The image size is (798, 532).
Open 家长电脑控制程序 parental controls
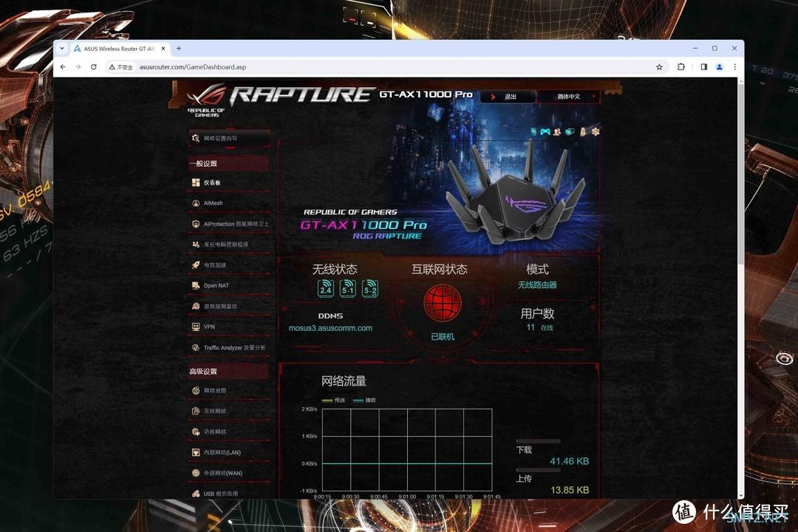[x=229, y=245]
